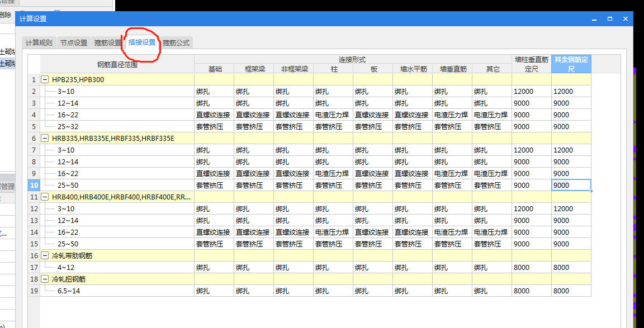Click row 15 其它 cell 套管挤压
This screenshot has width=644, height=328.
tap(492, 244)
